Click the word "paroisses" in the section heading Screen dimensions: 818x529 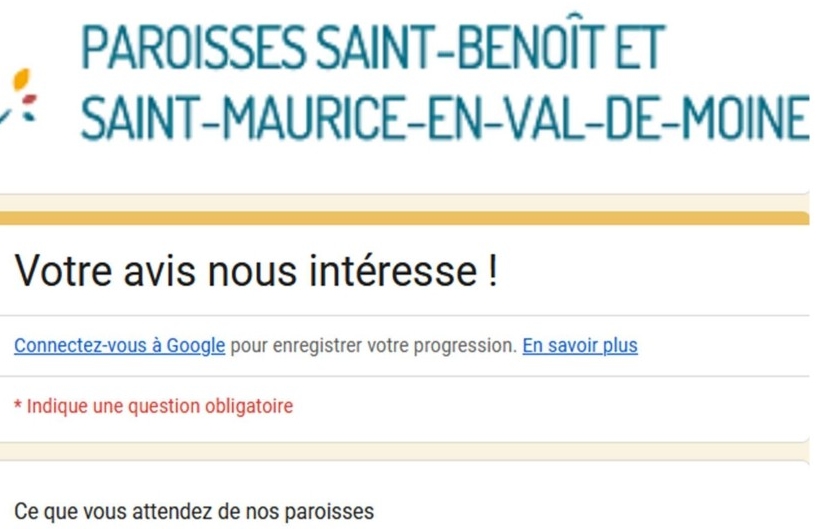click(x=332, y=512)
